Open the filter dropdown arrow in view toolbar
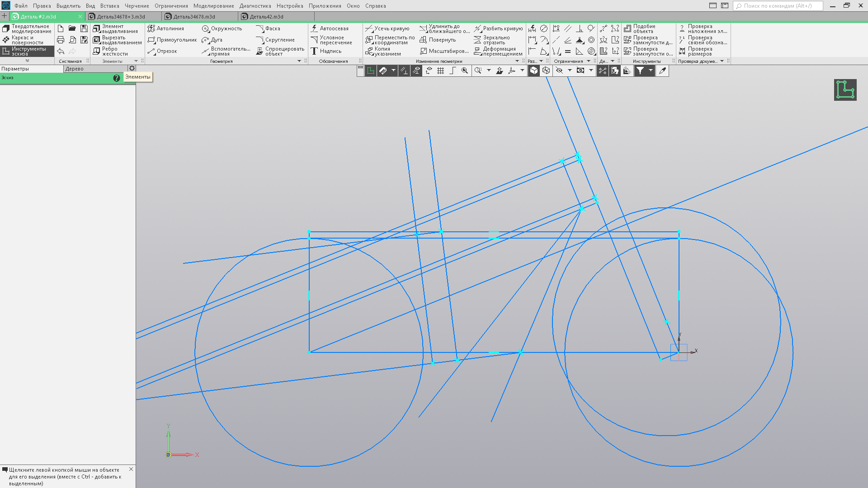This screenshot has width=868, height=488. [651, 70]
